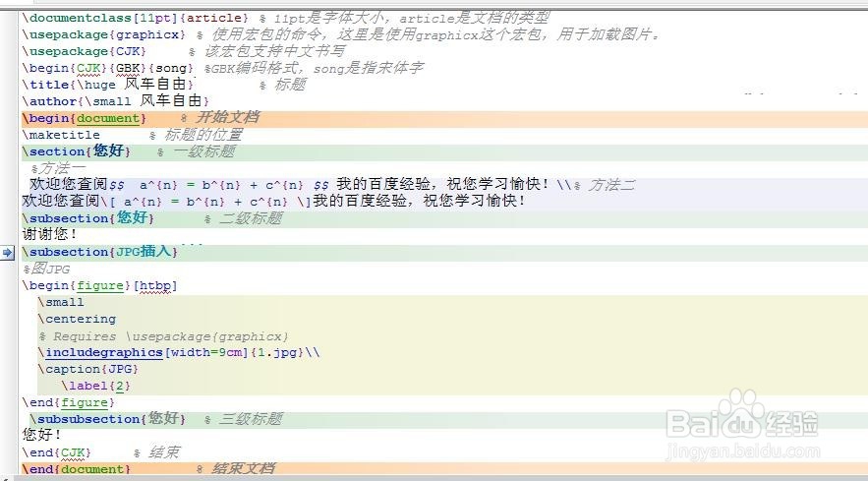Click the \small command inside figure
Viewport: 868px width, 481px height.
[x=61, y=302]
